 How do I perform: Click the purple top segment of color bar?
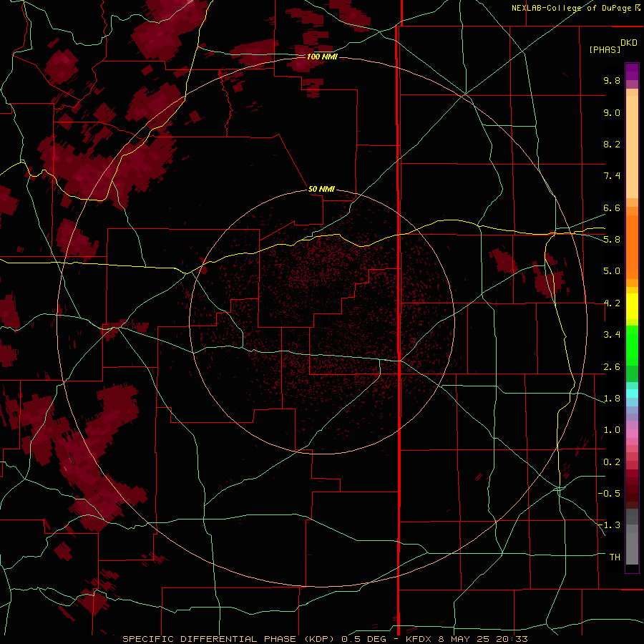[632, 72]
